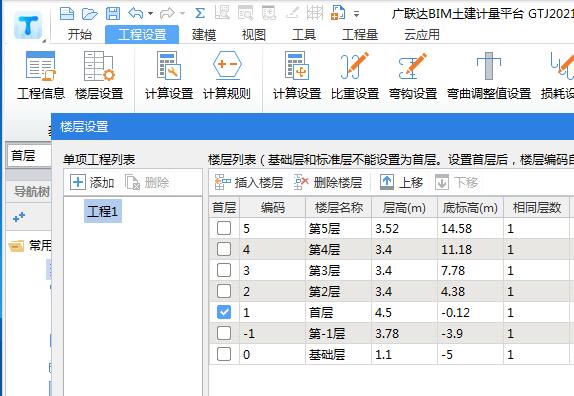Open the 建模 ribbon tab
The height and width of the screenshot is (396, 574).
tap(204, 35)
